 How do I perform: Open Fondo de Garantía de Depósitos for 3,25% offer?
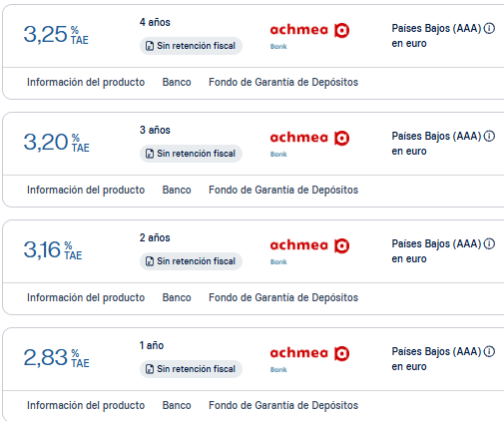[283, 82]
